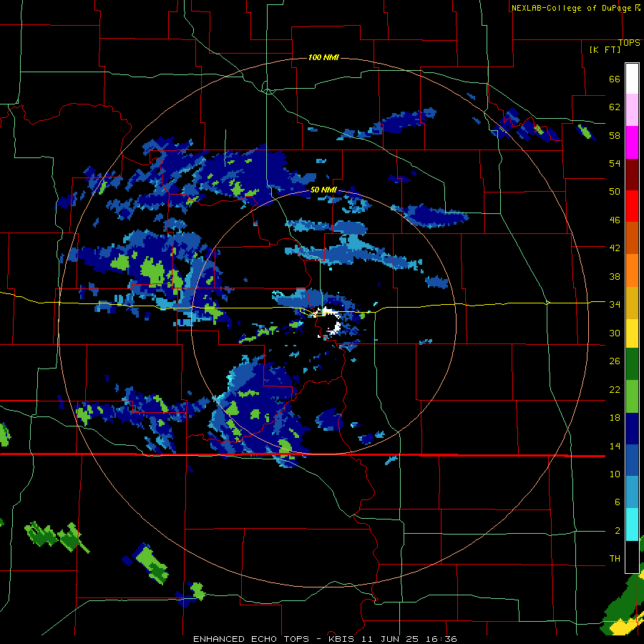
Task: Click the legend value 10
Action: click(615, 474)
